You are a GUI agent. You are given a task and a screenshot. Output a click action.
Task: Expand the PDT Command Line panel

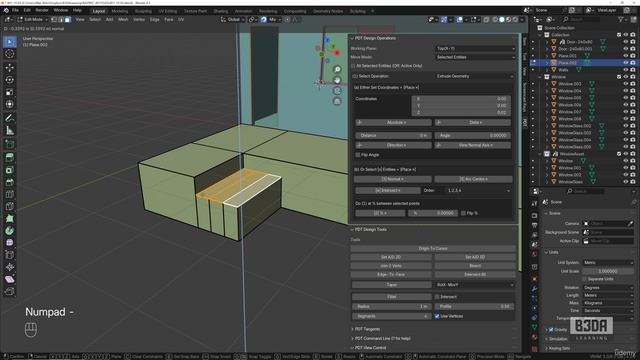[382, 338]
